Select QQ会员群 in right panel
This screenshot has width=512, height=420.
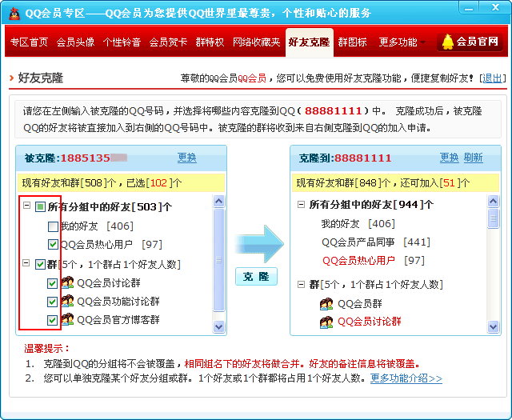tap(359, 304)
